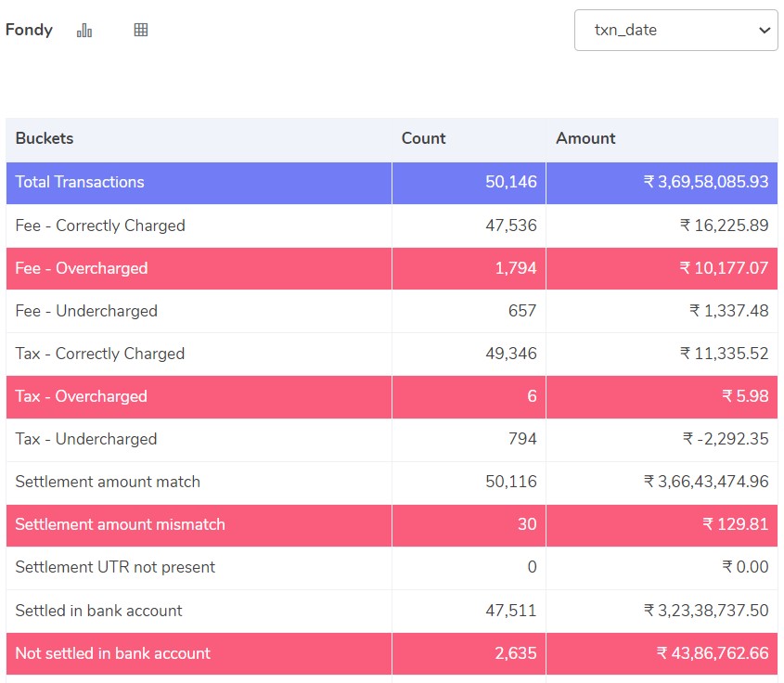Switch to the table grid view icon
The height and width of the screenshot is (683, 784).
point(141,30)
